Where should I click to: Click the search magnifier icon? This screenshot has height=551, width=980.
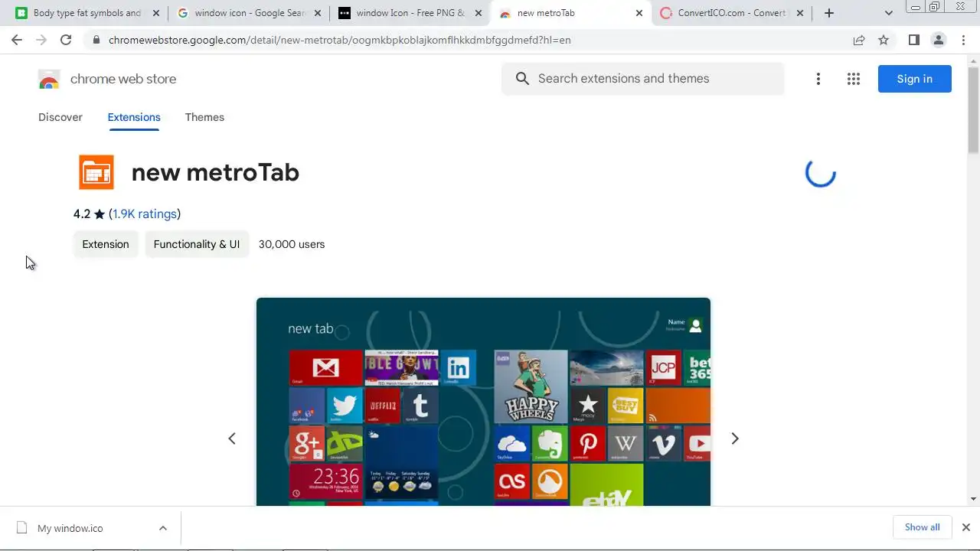point(523,79)
